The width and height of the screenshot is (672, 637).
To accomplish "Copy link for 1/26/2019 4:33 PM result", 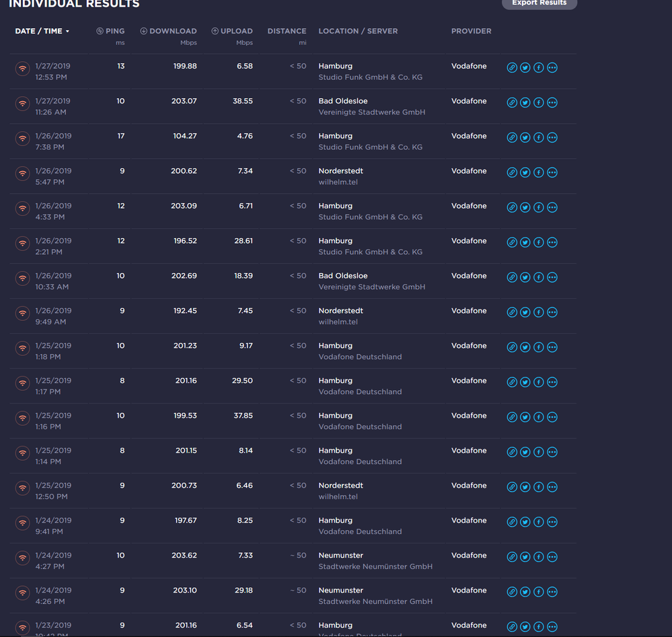I will (512, 207).
